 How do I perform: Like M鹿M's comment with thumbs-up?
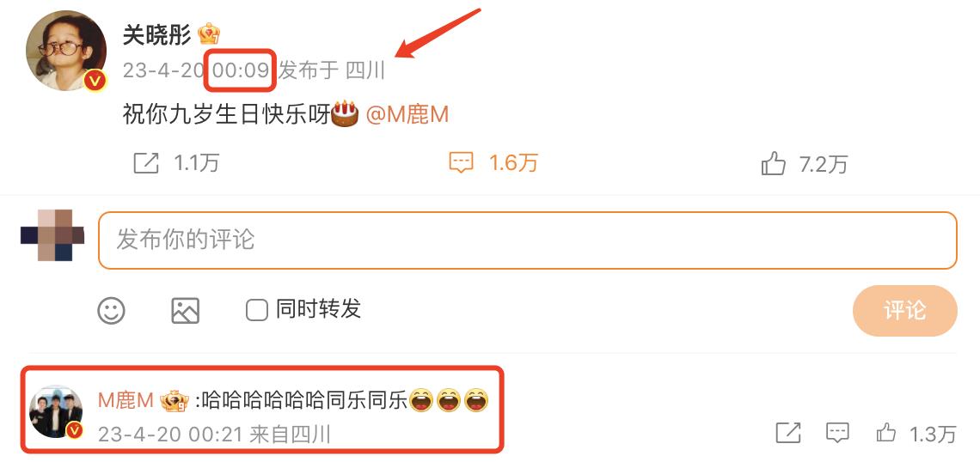tap(886, 433)
